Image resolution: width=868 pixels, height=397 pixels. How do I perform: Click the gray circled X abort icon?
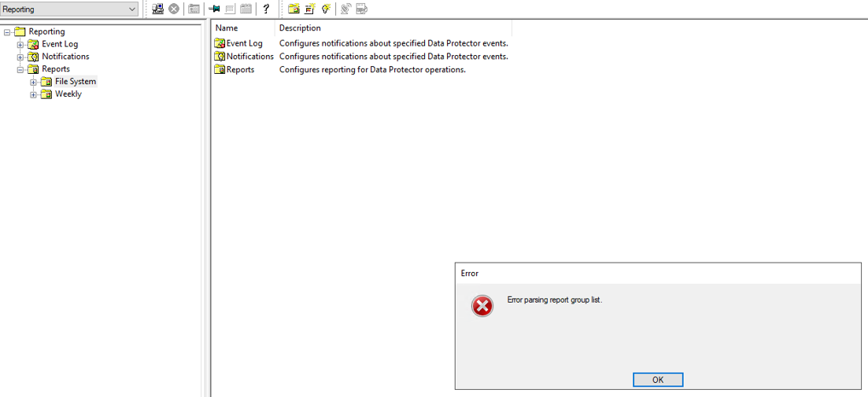coord(174,9)
